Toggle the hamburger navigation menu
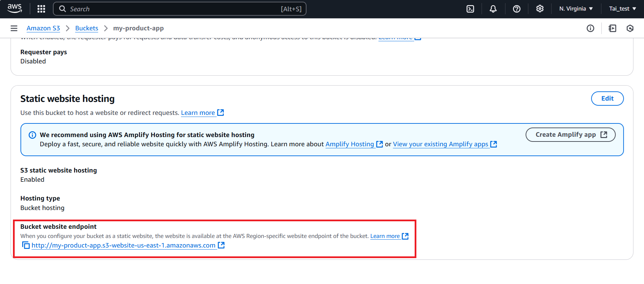The height and width of the screenshot is (284, 644). click(x=14, y=28)
